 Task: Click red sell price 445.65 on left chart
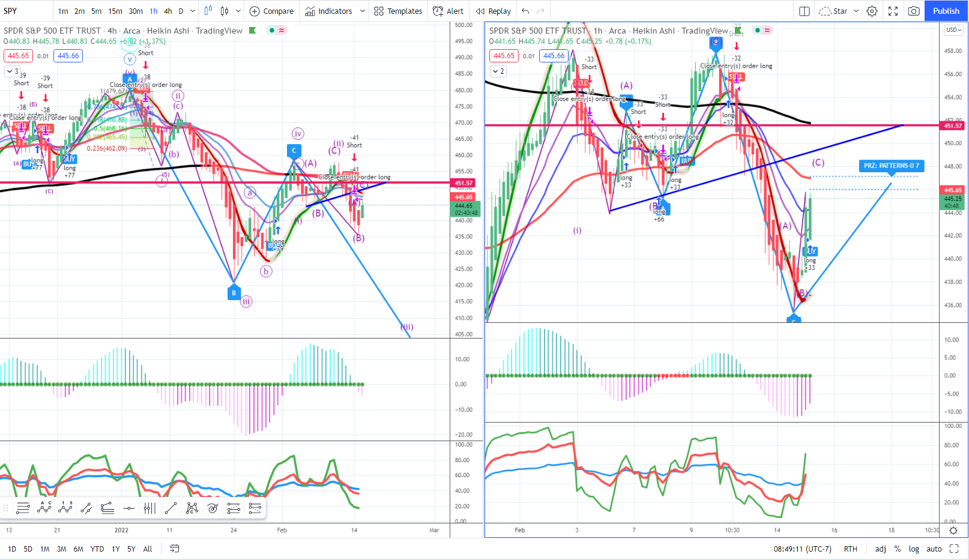(x=19, y=56)
